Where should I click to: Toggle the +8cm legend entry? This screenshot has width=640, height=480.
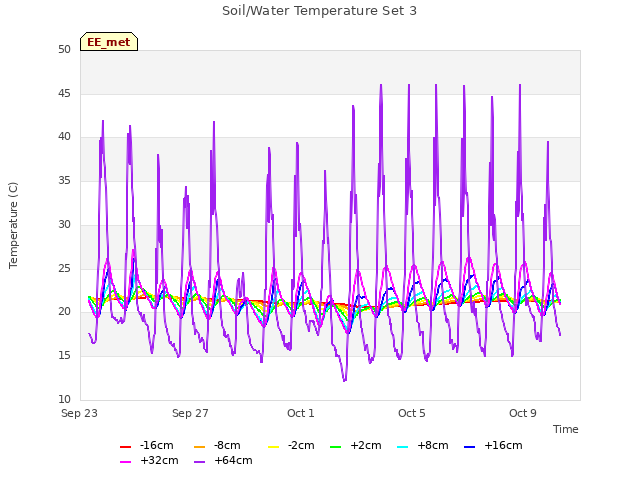click(x=422, y=445)
